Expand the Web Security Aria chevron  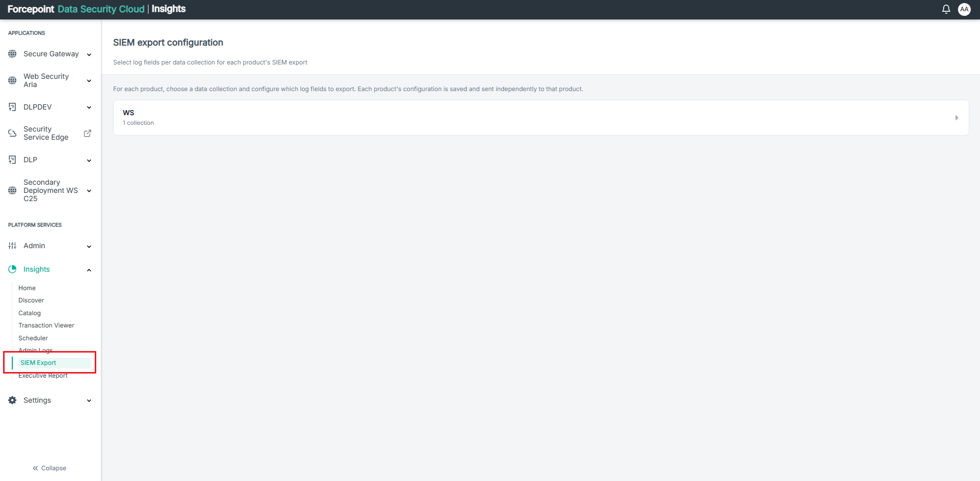click(89, 81)
